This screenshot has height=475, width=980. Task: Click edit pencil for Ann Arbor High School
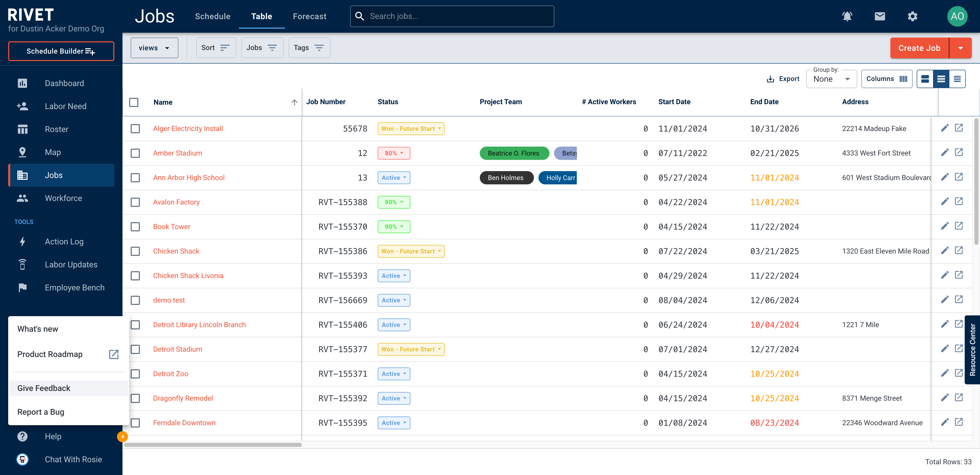(x=945, y=177)
